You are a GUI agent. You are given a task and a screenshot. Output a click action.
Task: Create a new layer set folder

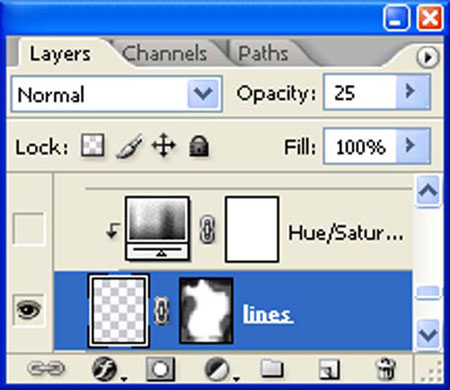[272, 369]
